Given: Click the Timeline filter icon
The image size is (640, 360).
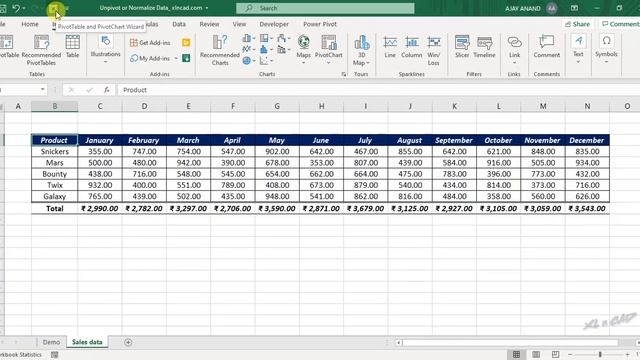Looking at the screenshot, I should (x=484, y=46).
